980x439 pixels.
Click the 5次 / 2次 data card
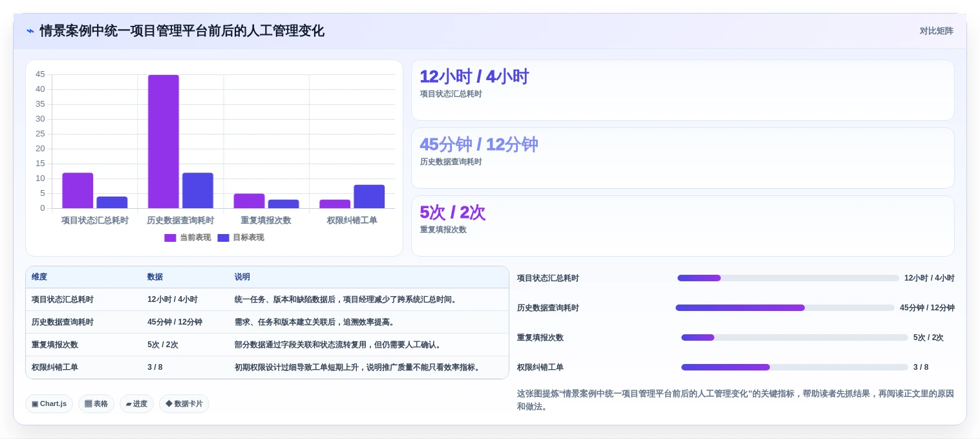[683, 226]
